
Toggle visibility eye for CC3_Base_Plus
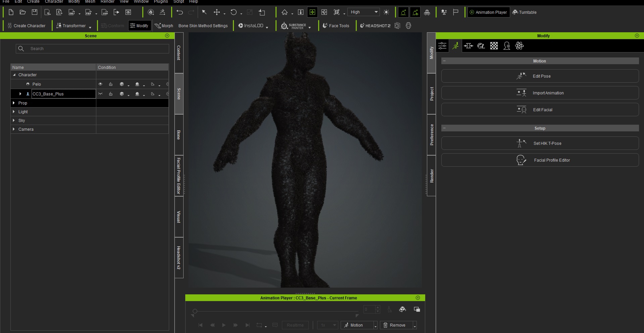tap(100, 94)
